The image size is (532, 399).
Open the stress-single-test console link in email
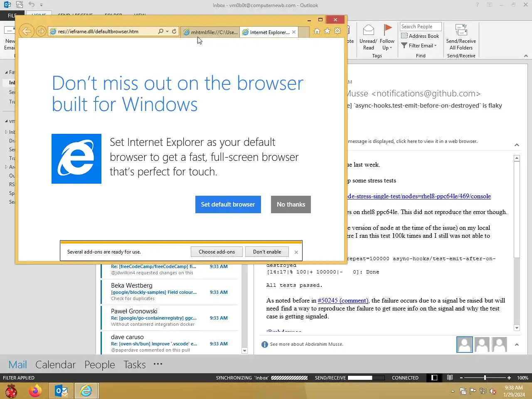tap(419, 196)
